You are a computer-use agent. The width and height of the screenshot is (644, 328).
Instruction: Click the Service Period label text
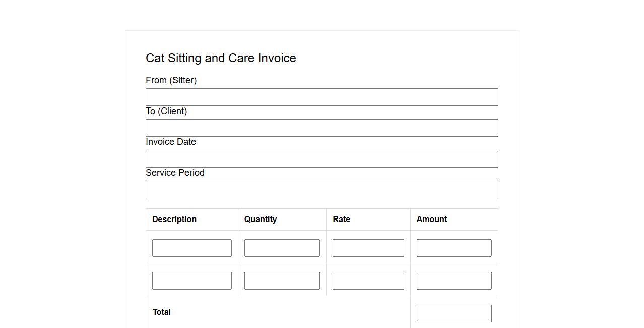click(175, 173)
